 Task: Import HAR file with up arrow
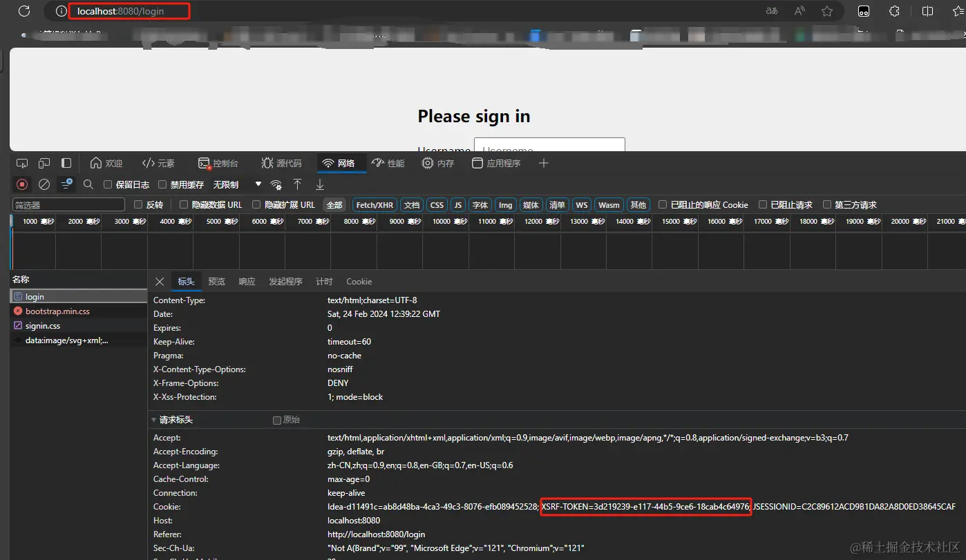(x=297, y=184)
